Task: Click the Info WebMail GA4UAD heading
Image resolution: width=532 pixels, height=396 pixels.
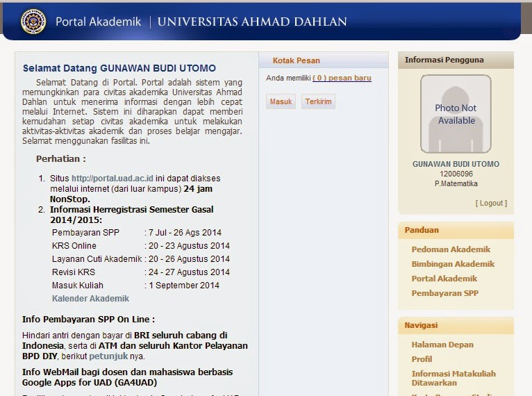Action: tap(127, 377)
